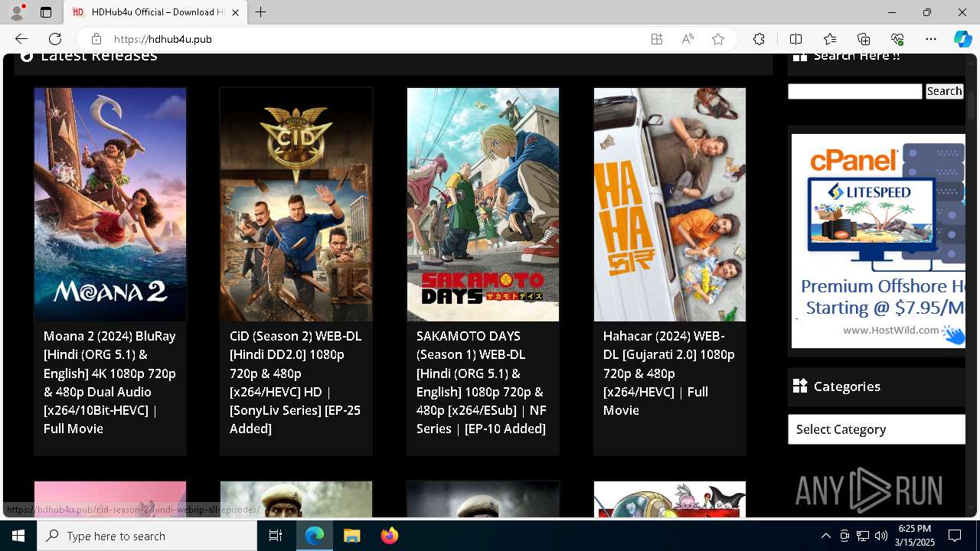Open tab actions menu
Viewport: 980px width, 551px height.
tap(46, 12)
